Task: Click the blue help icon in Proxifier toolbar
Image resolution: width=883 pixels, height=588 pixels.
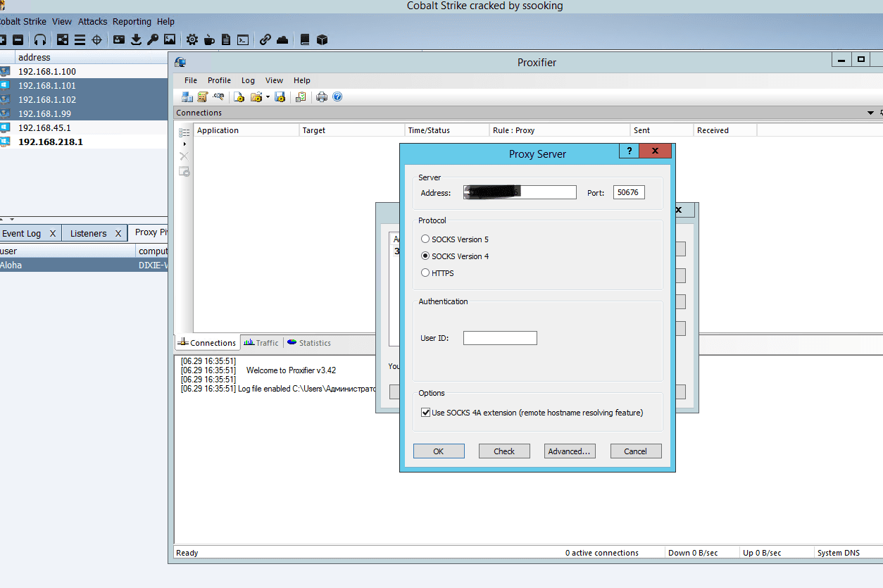Action: [337, 97]
